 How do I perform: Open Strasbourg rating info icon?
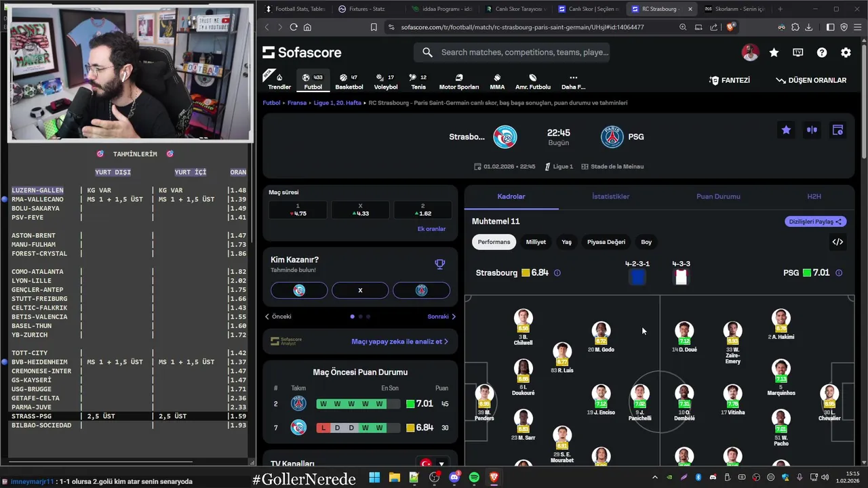557,273
